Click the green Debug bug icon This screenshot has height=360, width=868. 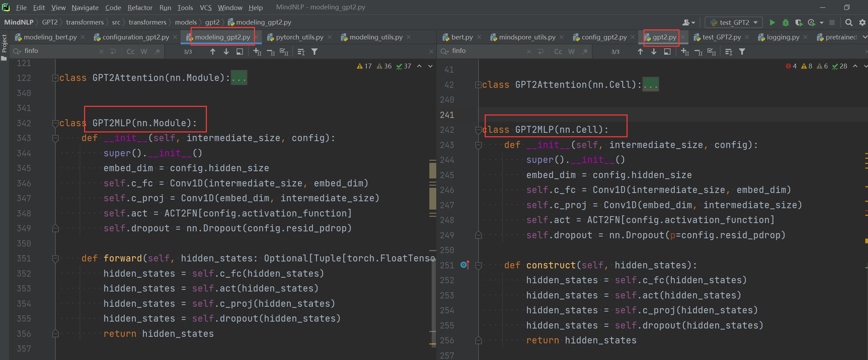pos(785,22)
